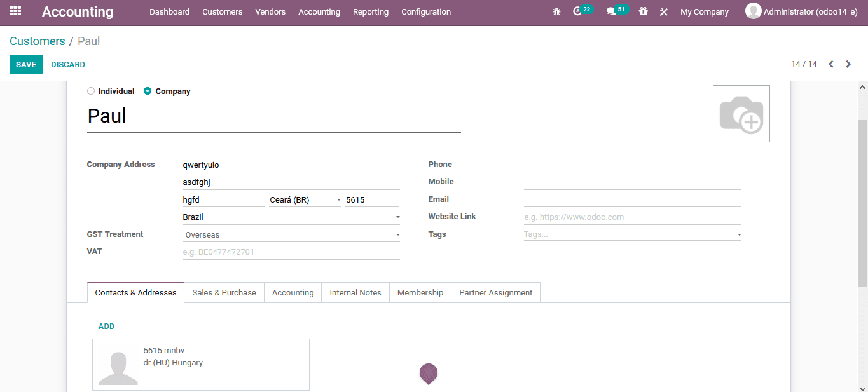
Task: Click scrollbar up arrow
Action: click(863, 86)
